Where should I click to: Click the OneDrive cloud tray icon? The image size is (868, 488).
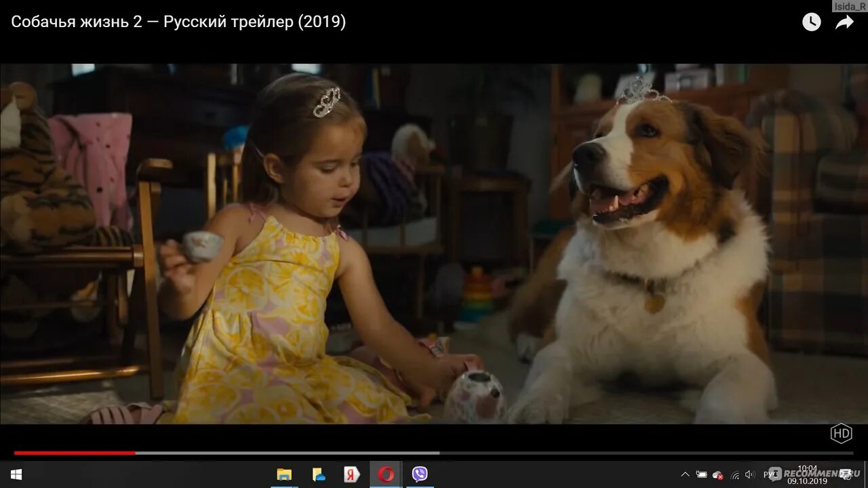pos(717,474)
